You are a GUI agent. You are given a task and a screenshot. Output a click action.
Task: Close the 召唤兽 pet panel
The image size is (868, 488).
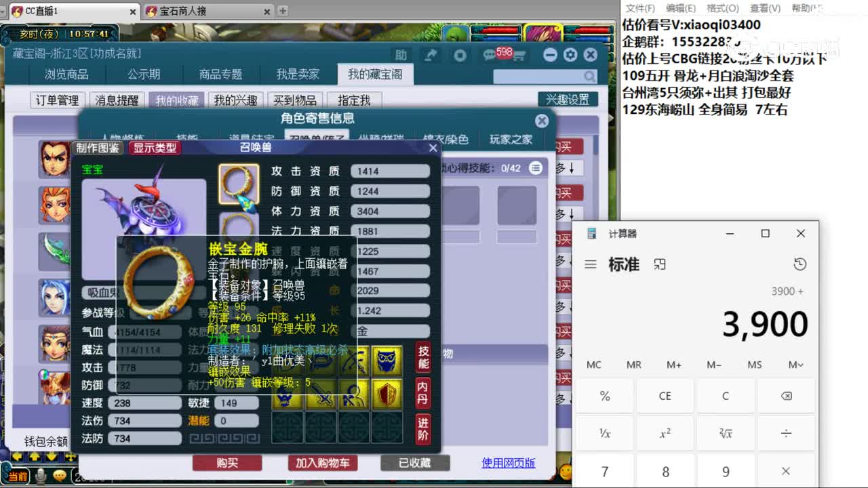coord(433,148)
